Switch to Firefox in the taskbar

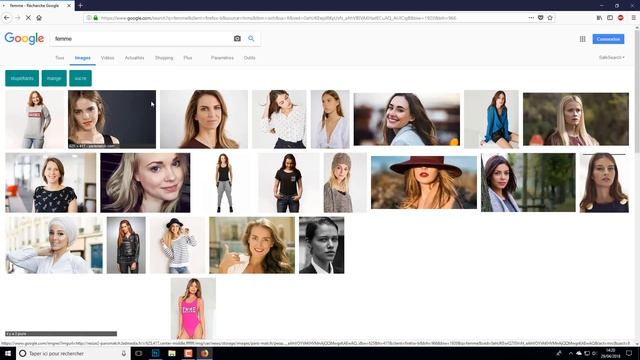click(204, 353)
